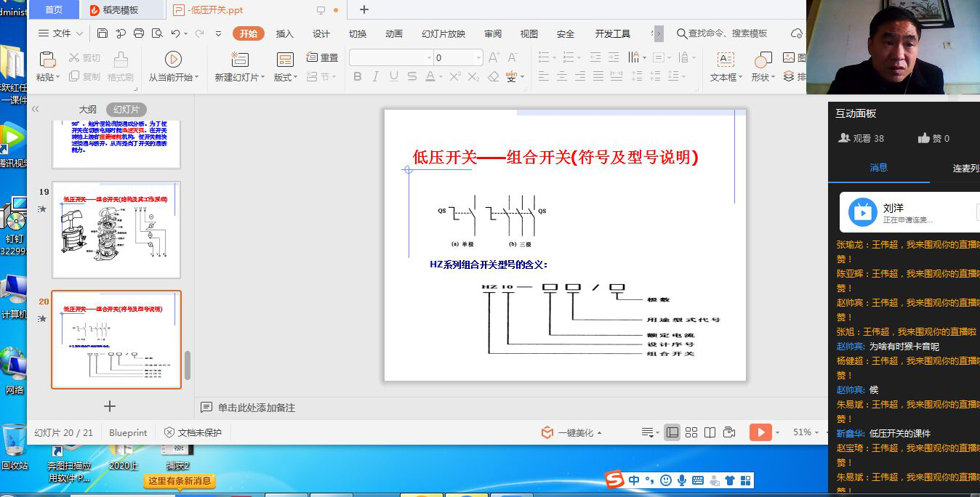Click the 文档未保护 status button

click(x=193, y=432)
